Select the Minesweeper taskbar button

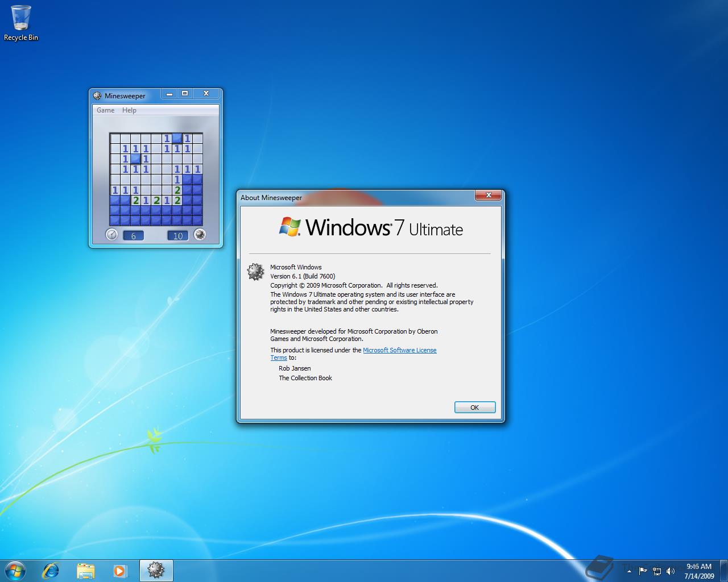(x=156, y=570)
